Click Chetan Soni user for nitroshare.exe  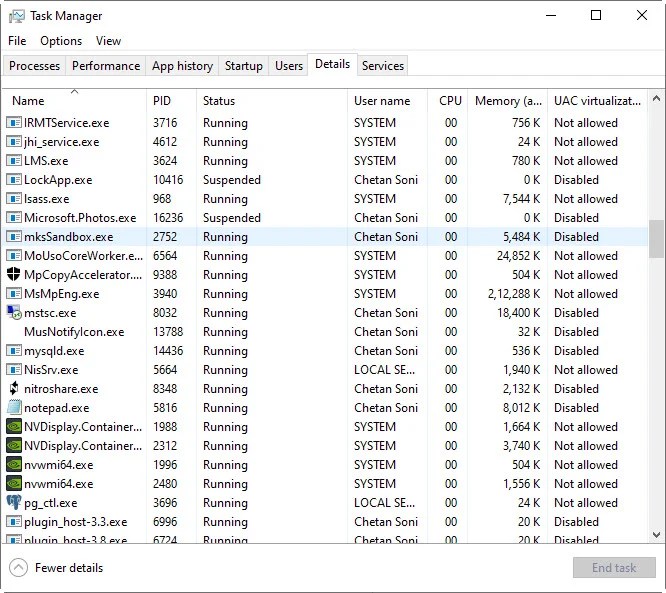tap(386, 389)
